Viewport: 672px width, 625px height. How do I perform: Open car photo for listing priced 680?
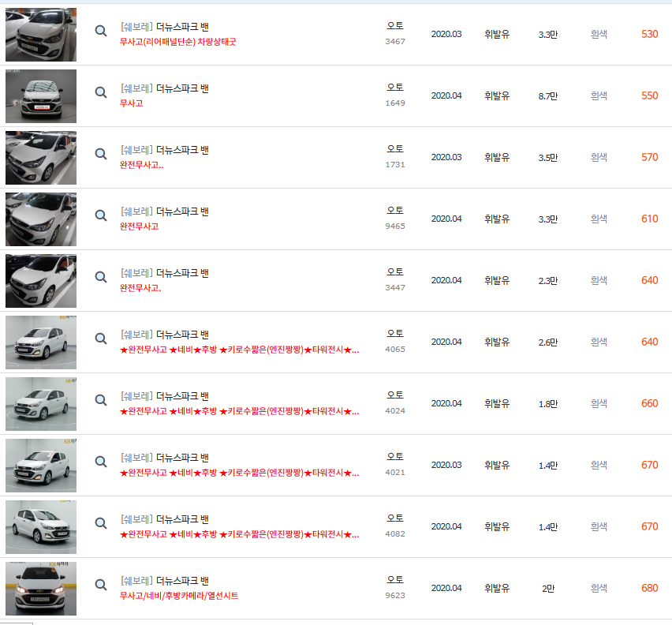tap(41, 589)
